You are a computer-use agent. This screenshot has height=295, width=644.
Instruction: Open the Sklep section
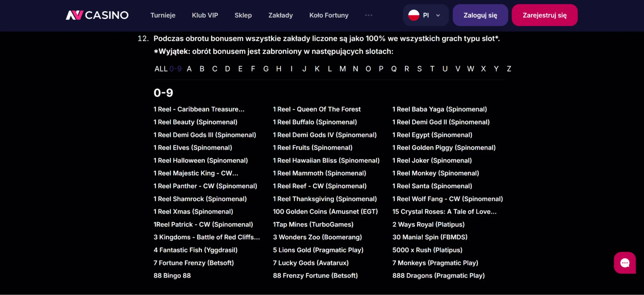(243, 15)
